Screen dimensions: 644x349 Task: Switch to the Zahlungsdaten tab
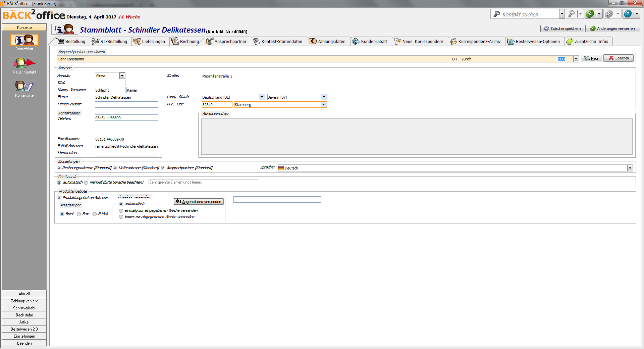pos(328,42)
